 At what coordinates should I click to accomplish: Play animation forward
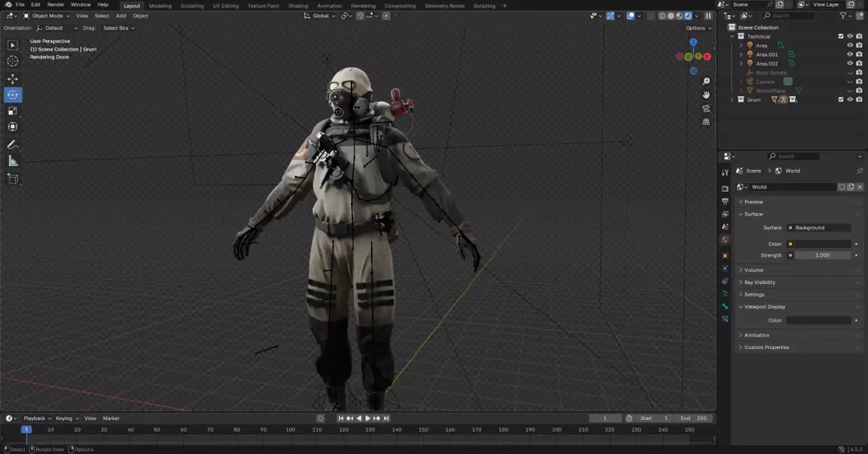click(367, 419)
